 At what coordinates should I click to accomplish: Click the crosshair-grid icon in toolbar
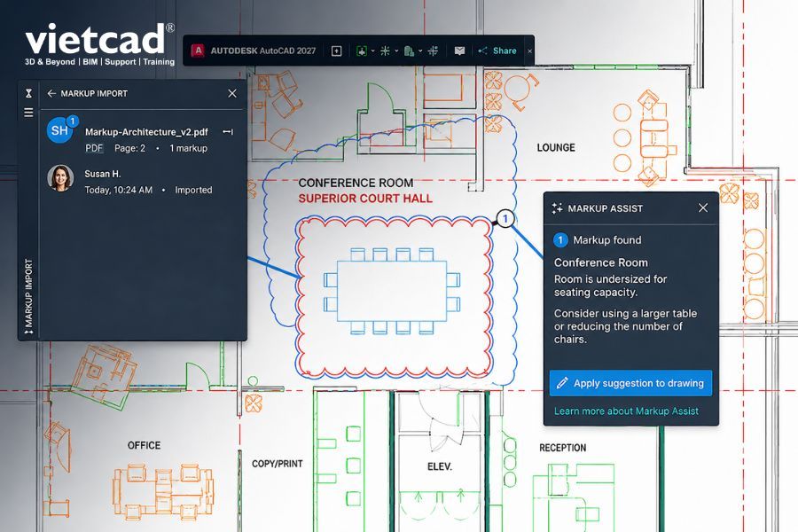(x=433, y=51)
